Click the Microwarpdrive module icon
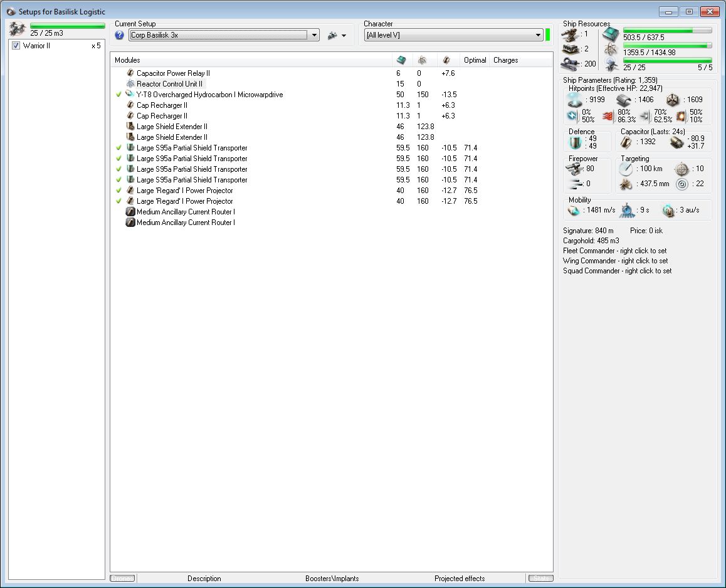The image size is (726, 588). [130, 94]
